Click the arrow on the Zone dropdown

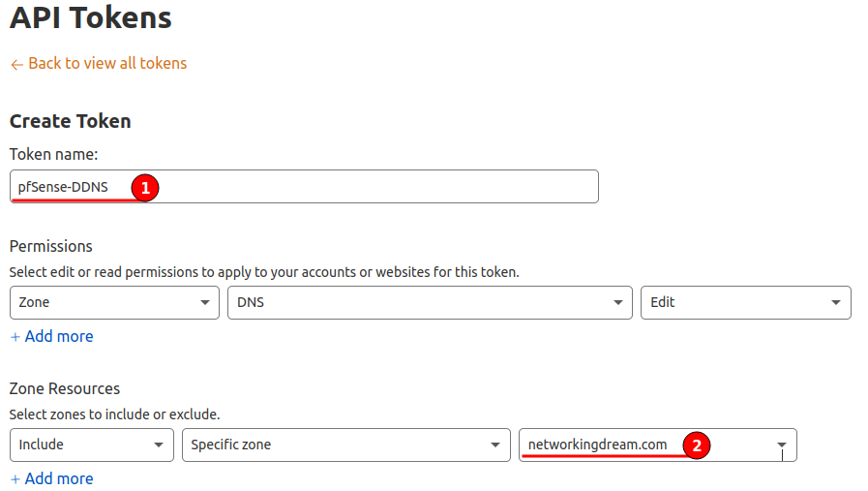[x=205, y=302]
